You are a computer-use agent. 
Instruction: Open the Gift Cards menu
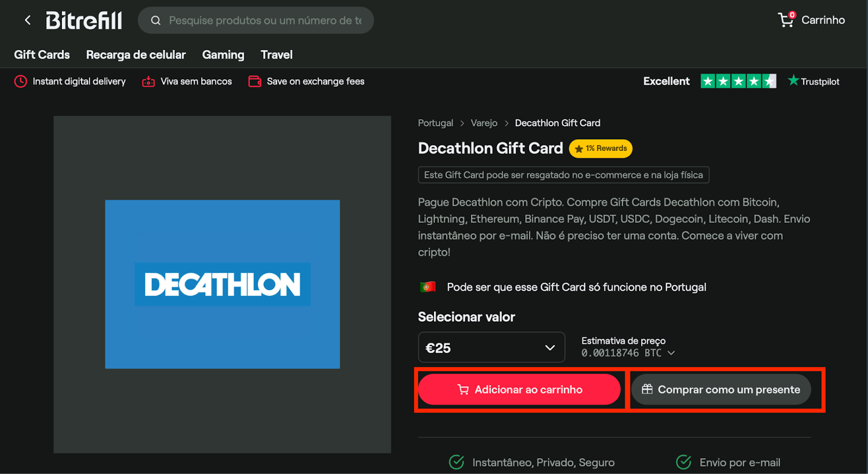click(x=42, y=55)
